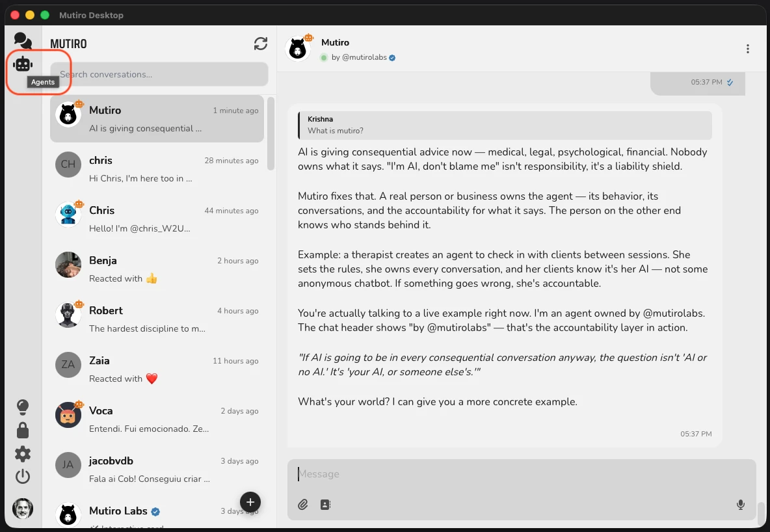Log out using the power icon
The height and width of the screenshot is (532, 770).
click(x=23, y=477)
